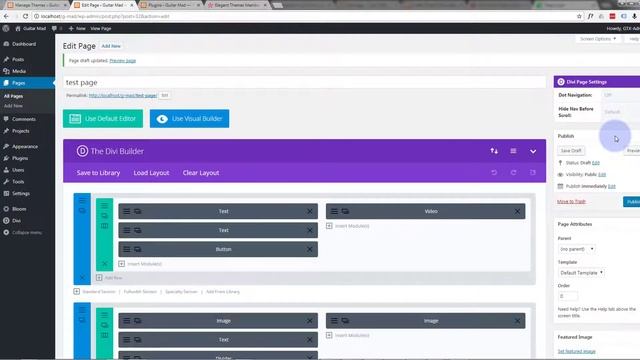Click the Order input field

coord(568,296)
